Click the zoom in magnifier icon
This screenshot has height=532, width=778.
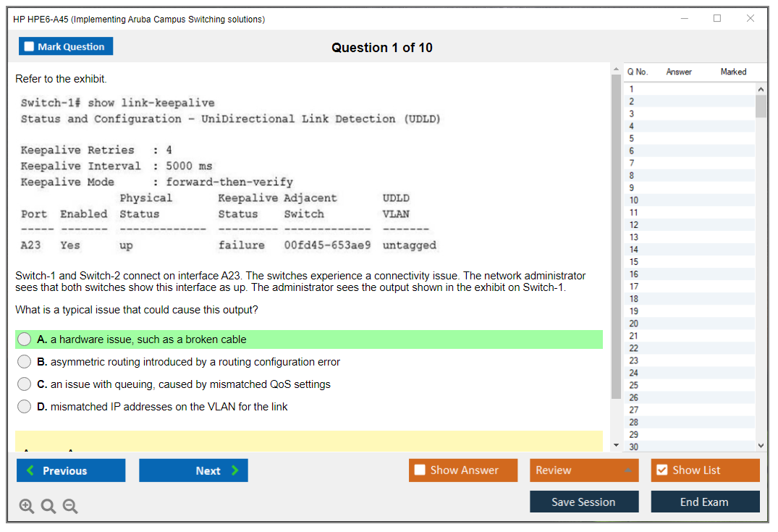pyautogui.click(x=27, y=506)
